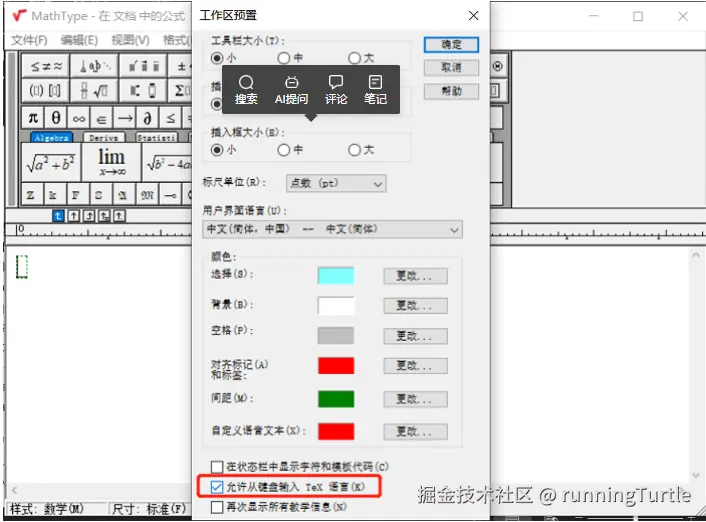Open the subscript and superscript templates palette
This screenshot has width=706, height=522.
click(x=143, y=91)
